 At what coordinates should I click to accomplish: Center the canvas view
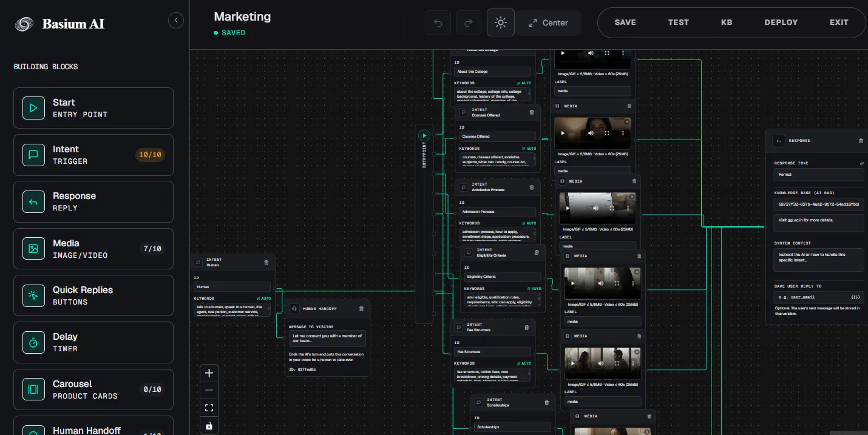click(549, 23)
